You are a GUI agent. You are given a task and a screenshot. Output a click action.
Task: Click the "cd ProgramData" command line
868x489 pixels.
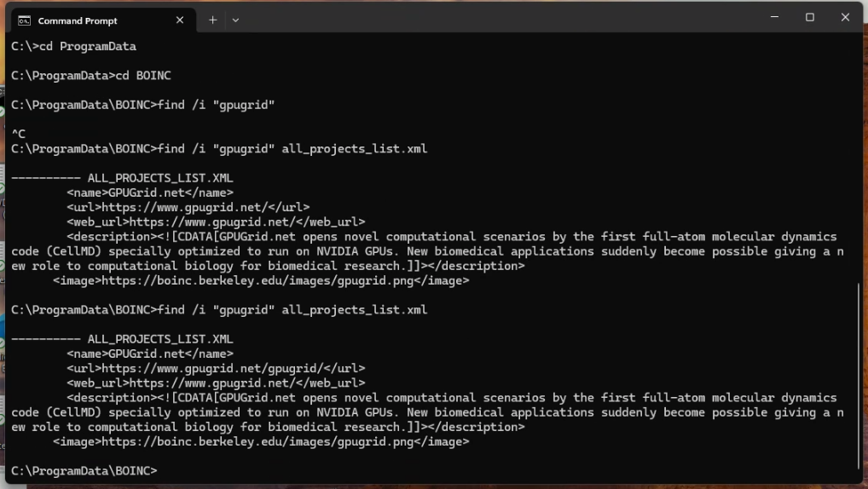(73, 46)
